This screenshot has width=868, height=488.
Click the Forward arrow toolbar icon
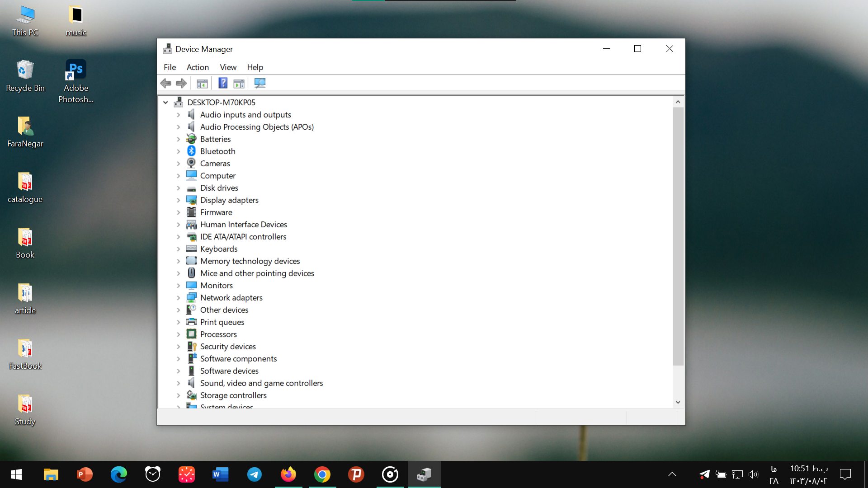click(181, 83)
